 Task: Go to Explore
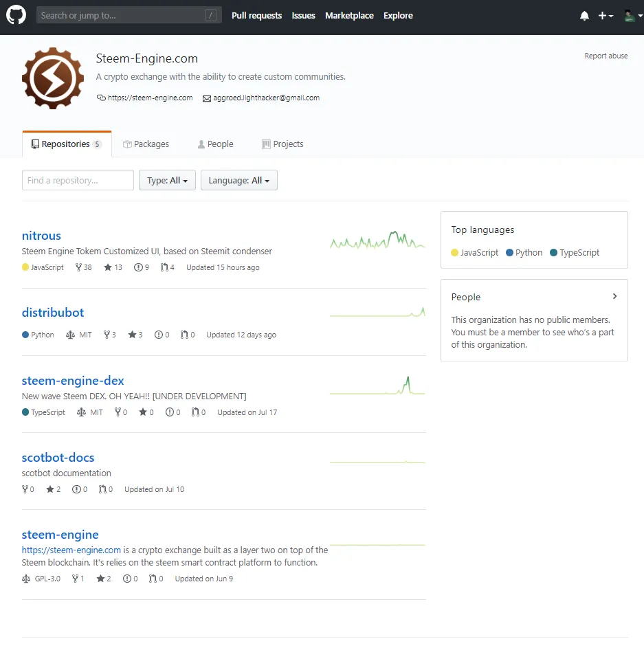(x=398, y=16)
